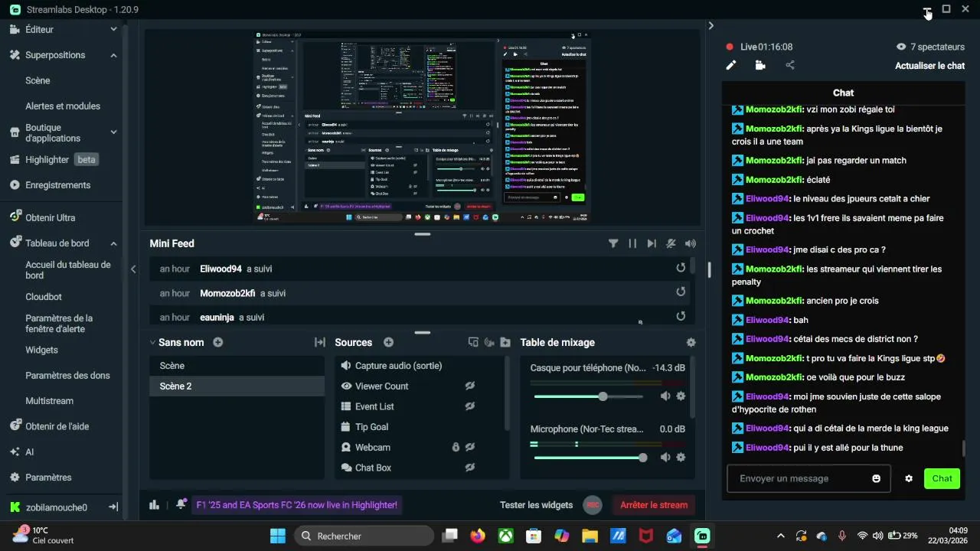Expand the Éditeur sidebar section

(113, 29)
